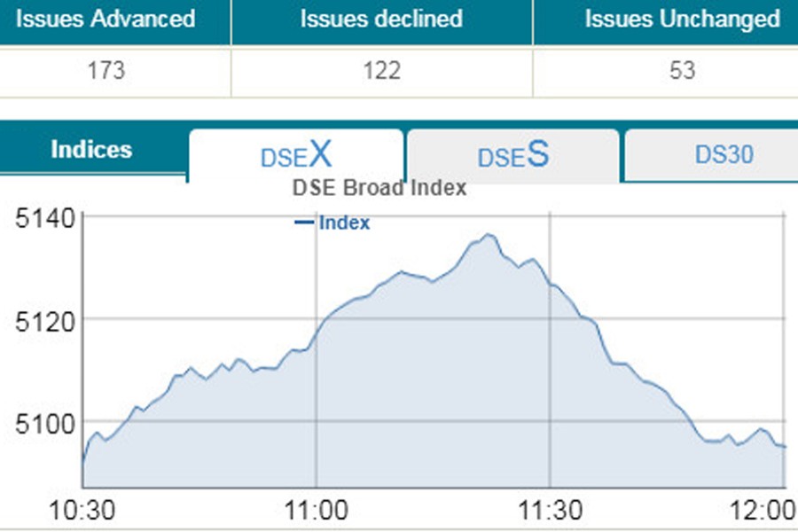Click the chart's highest peak point
This screenshot has width=798, height=532.
tap(488, 235)
